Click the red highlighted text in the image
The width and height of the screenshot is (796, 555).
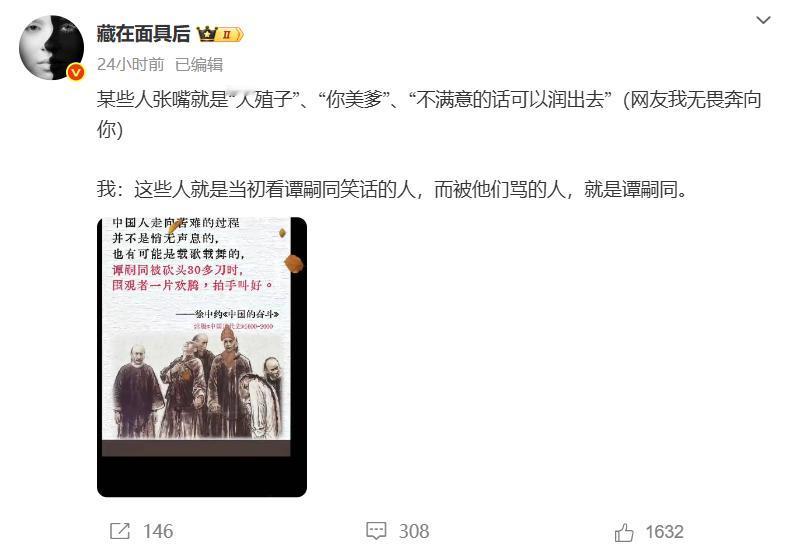click(192, 277)
